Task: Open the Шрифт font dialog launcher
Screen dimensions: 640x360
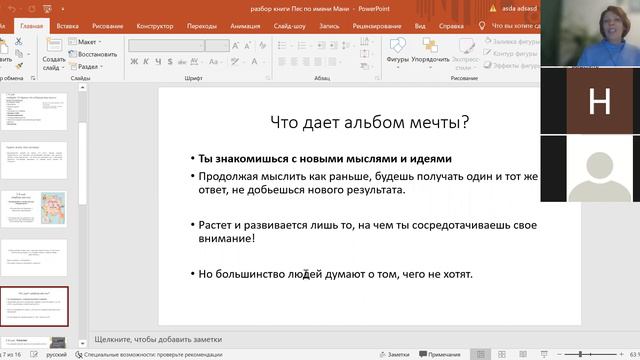Action: click(268, 78)
